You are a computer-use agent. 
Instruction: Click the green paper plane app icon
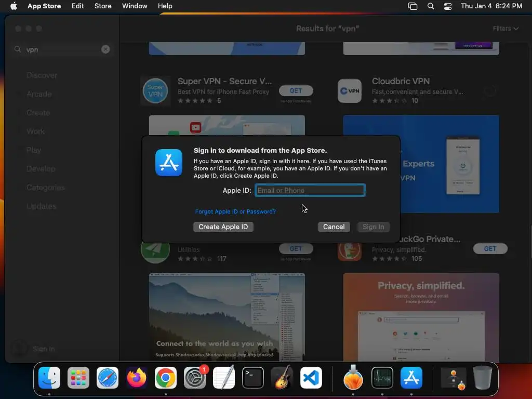pyautogui.click(x=155, y=251)
